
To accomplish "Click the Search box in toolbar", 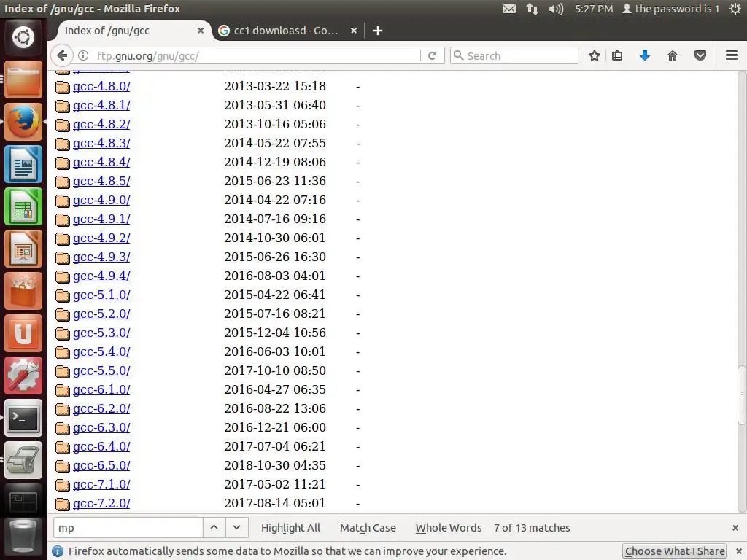I will [514, 55].
